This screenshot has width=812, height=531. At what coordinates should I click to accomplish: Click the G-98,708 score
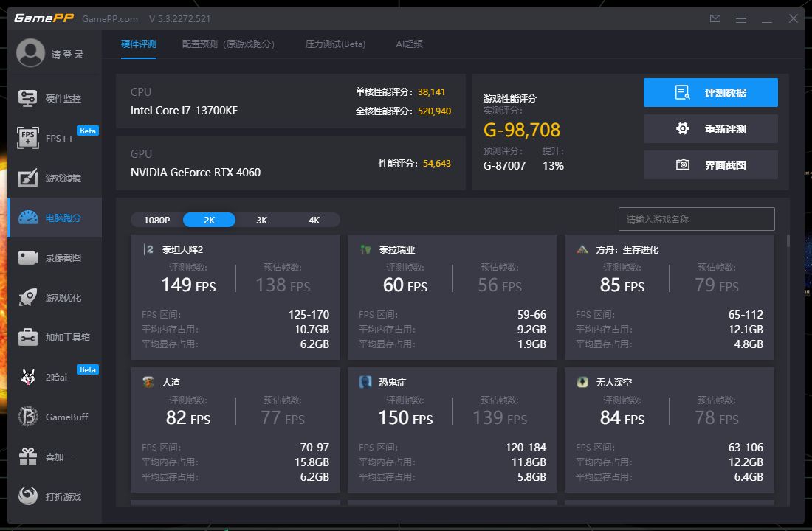click(x=521, y=130)
